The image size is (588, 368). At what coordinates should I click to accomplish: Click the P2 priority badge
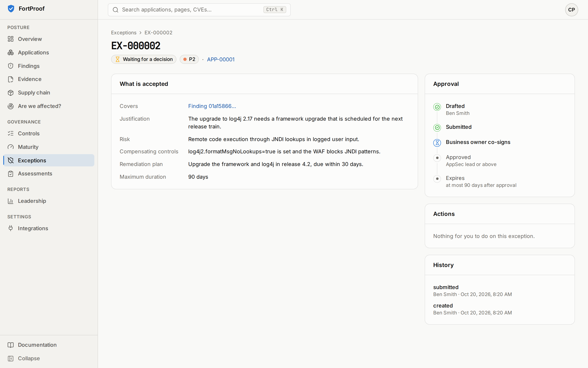pos(189,59)
